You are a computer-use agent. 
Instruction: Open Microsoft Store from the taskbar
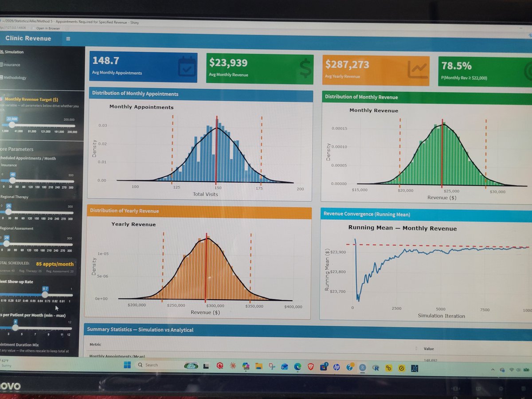point(324,367)
